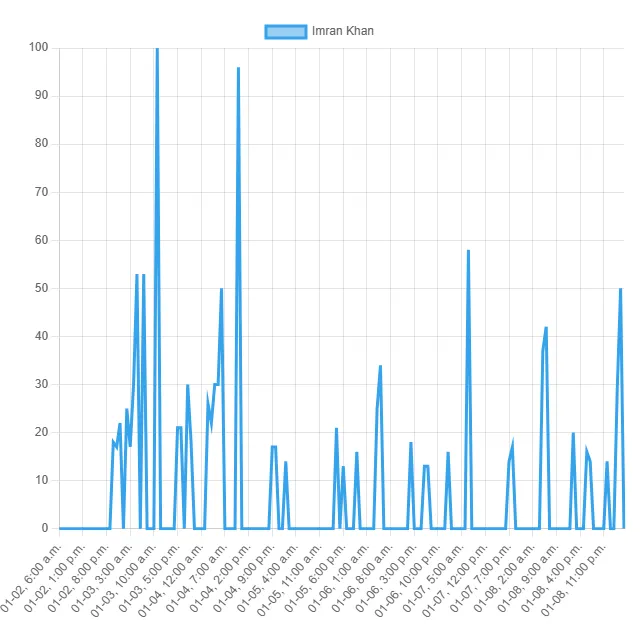640x640 pixels.
Task: Click the y-axis label 80
Action: 42,144
